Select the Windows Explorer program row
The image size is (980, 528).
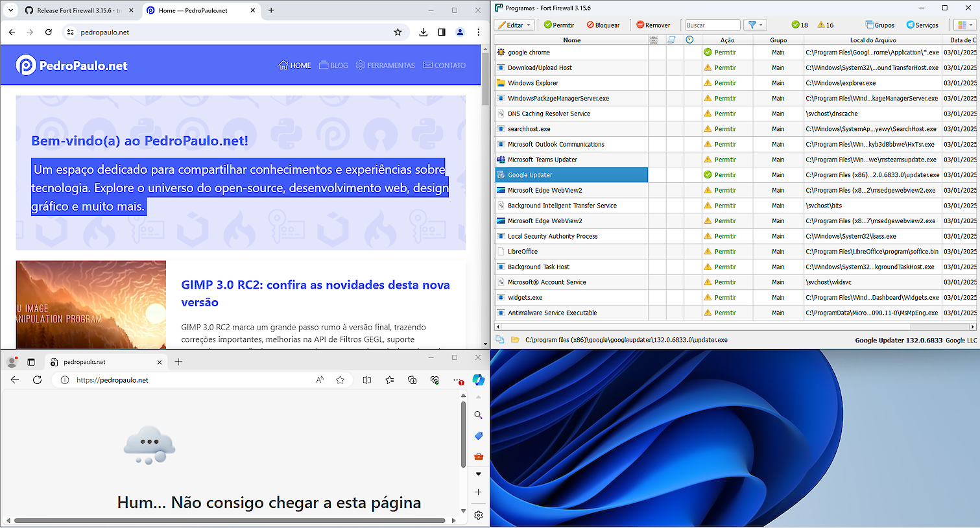[735, 83]
